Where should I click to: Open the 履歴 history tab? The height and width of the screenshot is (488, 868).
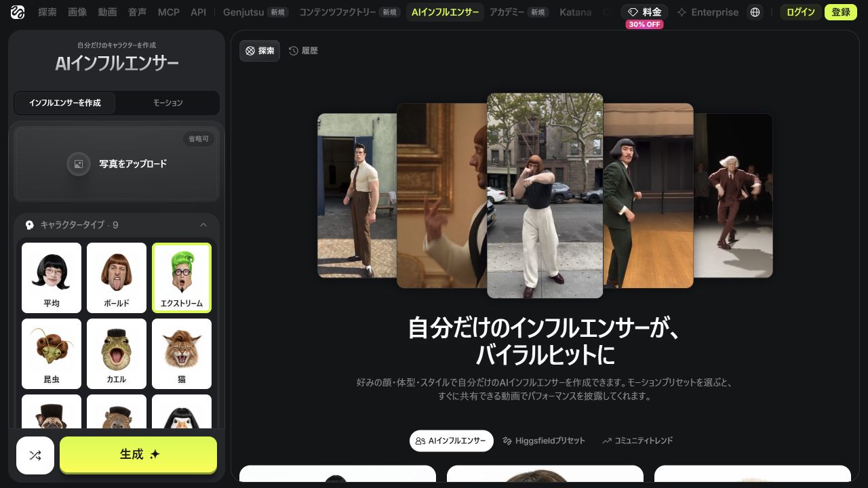[303, 51]
